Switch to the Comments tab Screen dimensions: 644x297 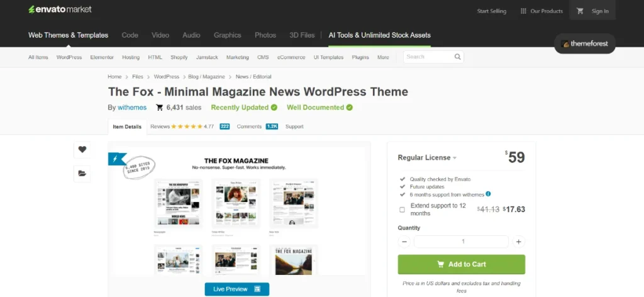pos(249,126)
